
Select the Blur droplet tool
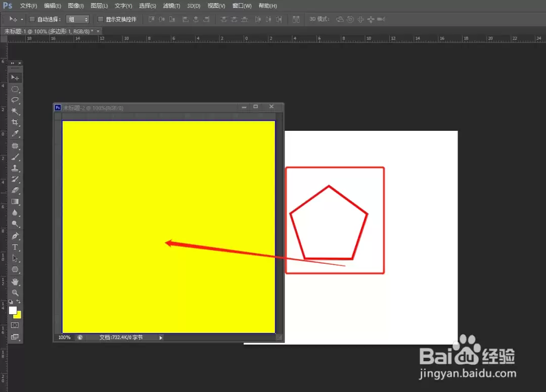coord(15,213)
